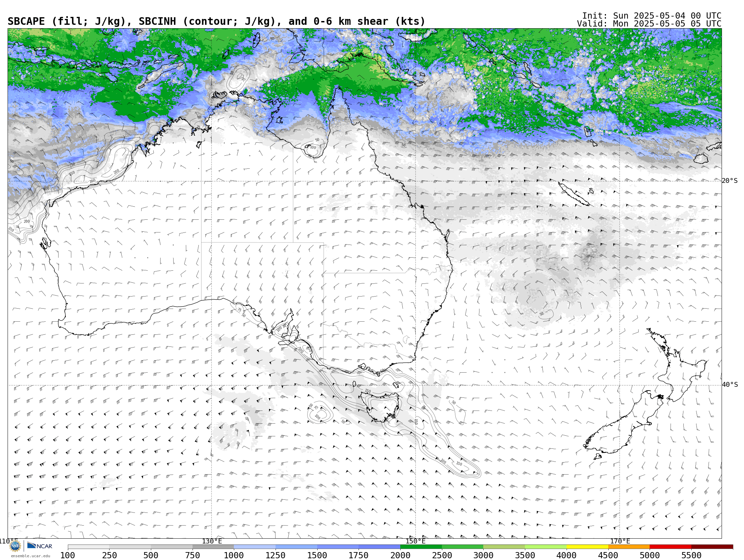Click the 1000 colorbar tick label

pyautogui.click(x=234, y=555)
